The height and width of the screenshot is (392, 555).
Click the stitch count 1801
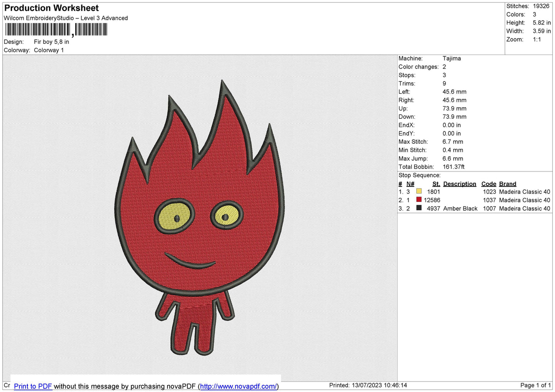434,192
